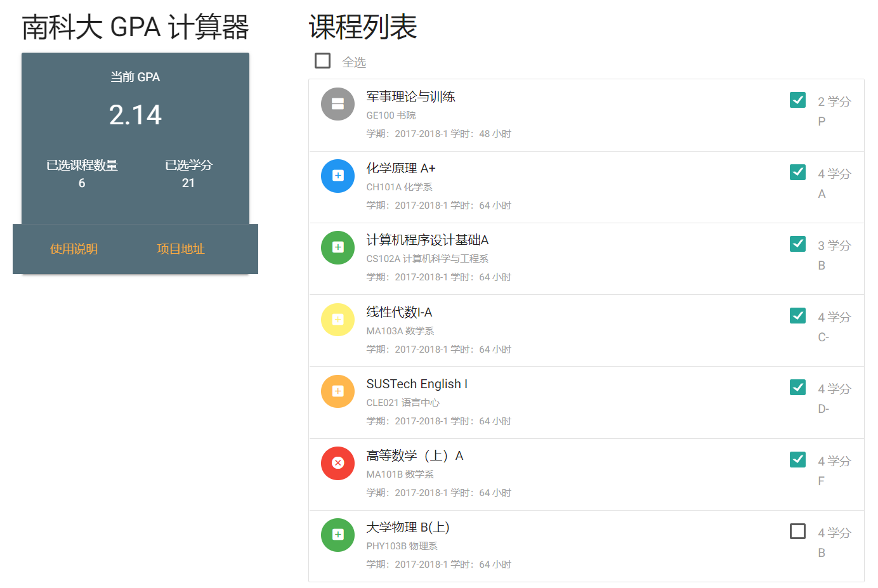Image resolution: width=878 pixels, height=588 pixels.
Task: Click the current GPA value 2.14
Action: (x=135, y=115)
